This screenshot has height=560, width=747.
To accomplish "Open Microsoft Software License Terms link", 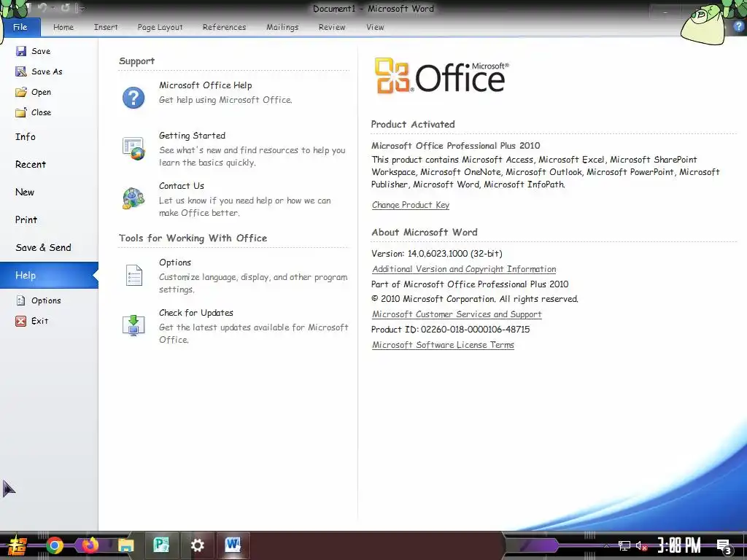I will click(x=443, y=345).
